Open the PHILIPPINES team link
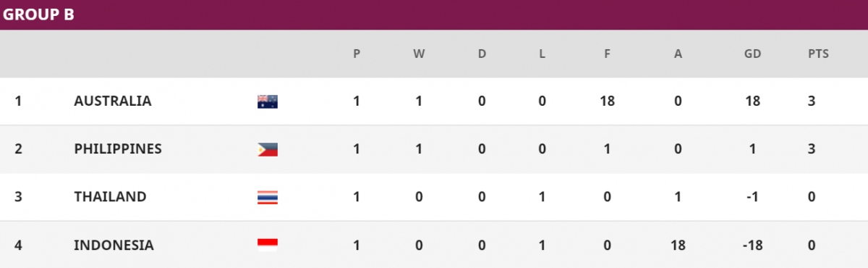The height and width of the screenshot is (268, 868). pyautogui.click(x=118, y=149)
